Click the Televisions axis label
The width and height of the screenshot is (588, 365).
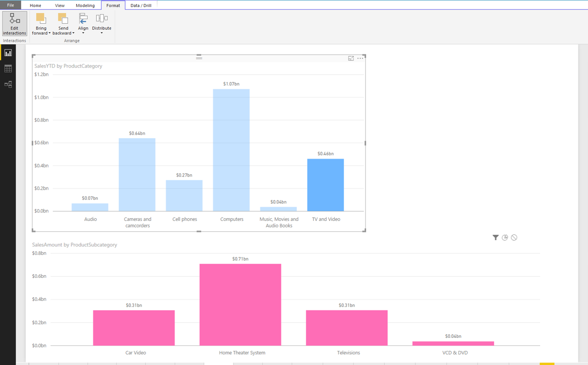tap(348, 352)
